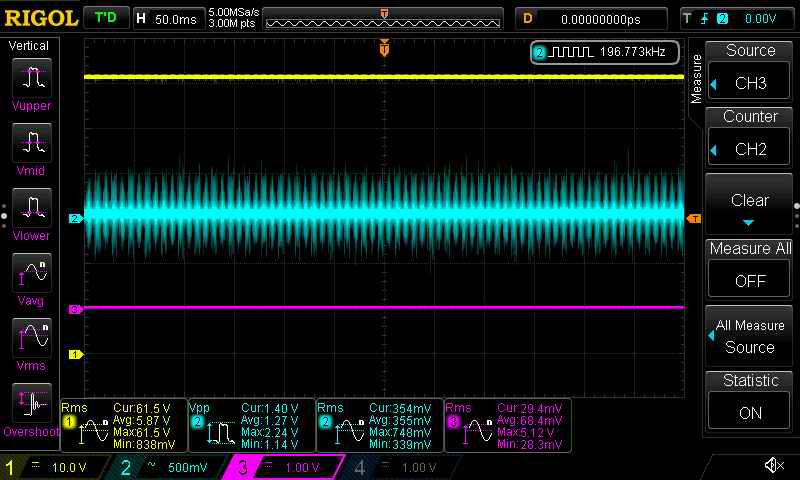The height and width of the screenshot is (480, 800).
Task: Click the CH3 magenta ground level marker
Action: (76, 309)
